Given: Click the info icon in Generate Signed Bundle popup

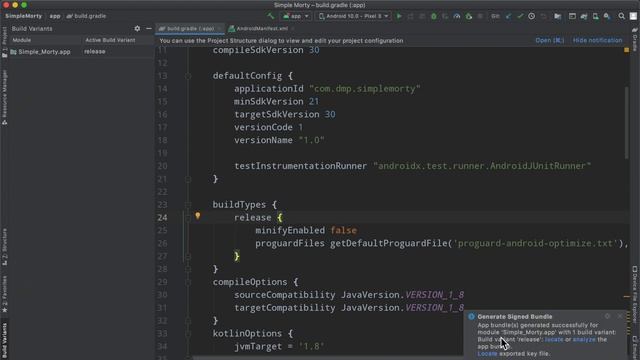Looking at the screenshot, I should [x=471, y=316].
